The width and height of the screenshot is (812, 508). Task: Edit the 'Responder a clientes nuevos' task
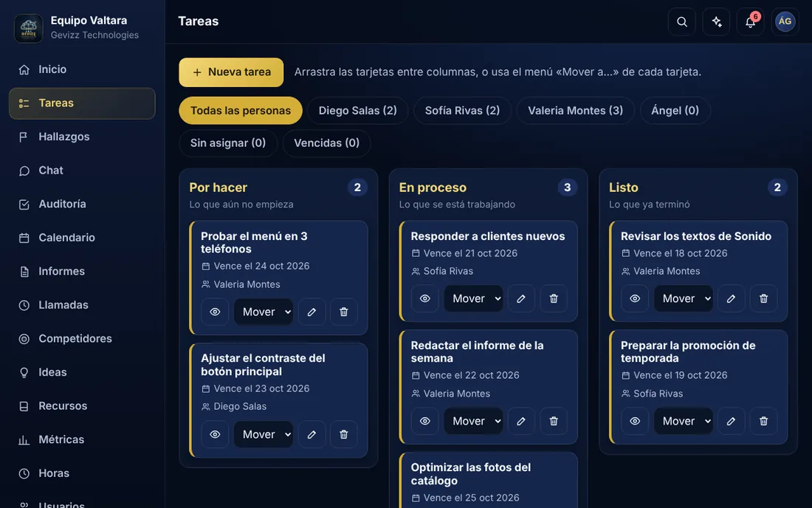521,299
